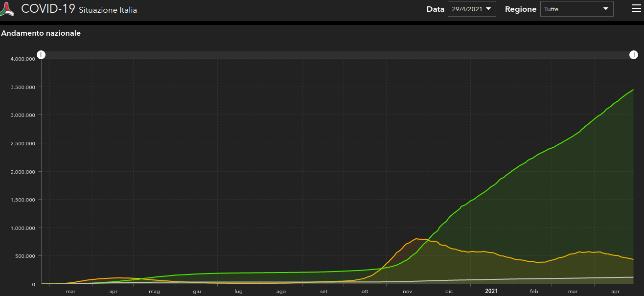Open the hamburger menu icon
Image resolution: width=644 pixels, height=296 pixels.
636,9
